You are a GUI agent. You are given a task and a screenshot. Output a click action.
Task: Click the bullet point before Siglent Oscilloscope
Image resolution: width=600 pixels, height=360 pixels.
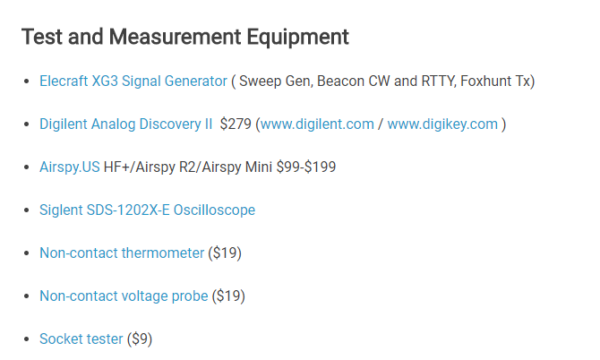[x=26, y=210]
